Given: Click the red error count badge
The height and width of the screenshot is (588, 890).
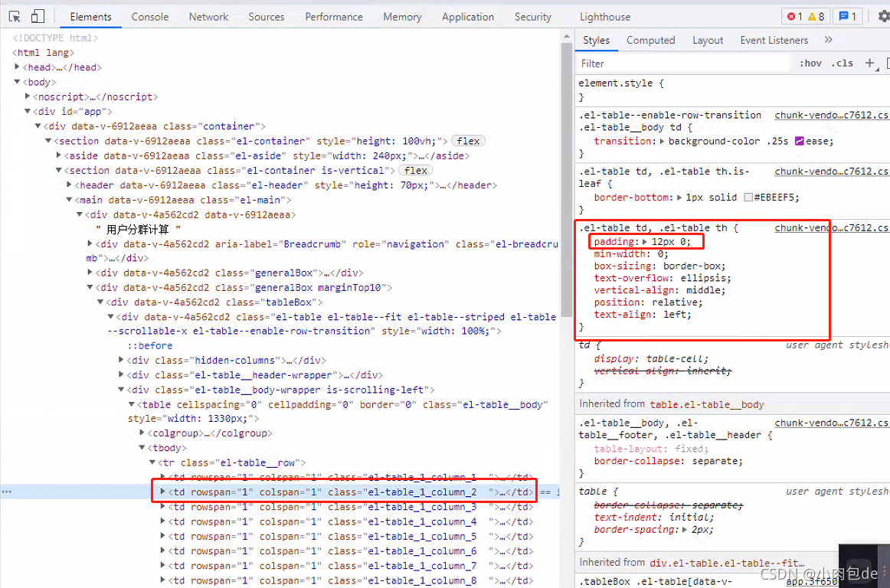Looking at the screenshot, I should click(x=795, y=16).
